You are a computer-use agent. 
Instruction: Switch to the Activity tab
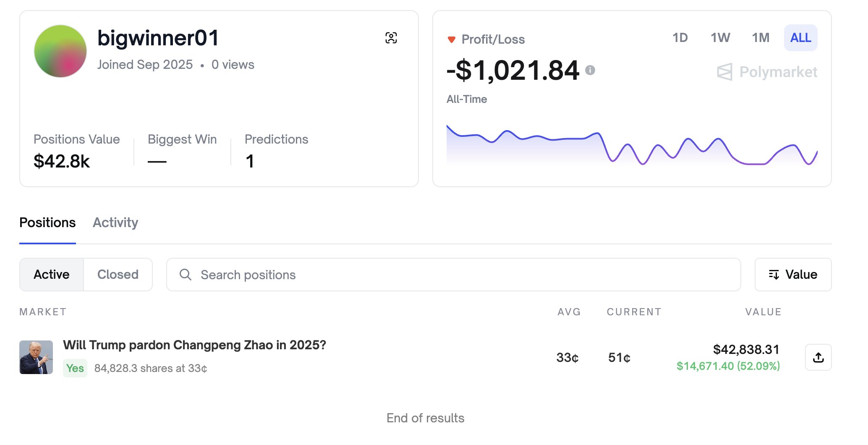(x=115, y=222)
